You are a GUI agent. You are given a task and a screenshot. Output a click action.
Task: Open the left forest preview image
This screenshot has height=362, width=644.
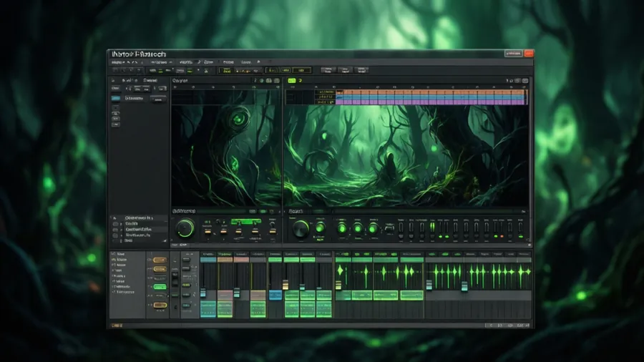(226, 155)
